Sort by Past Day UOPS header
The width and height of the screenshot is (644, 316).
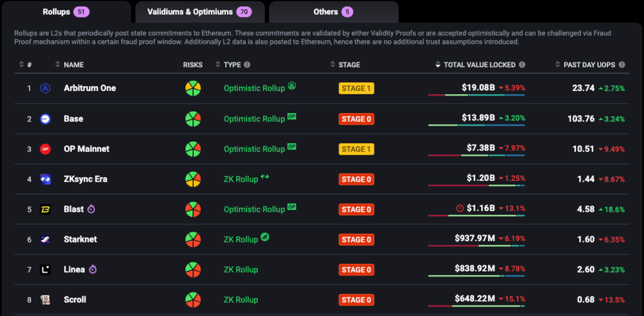click(x=589, y=65)
